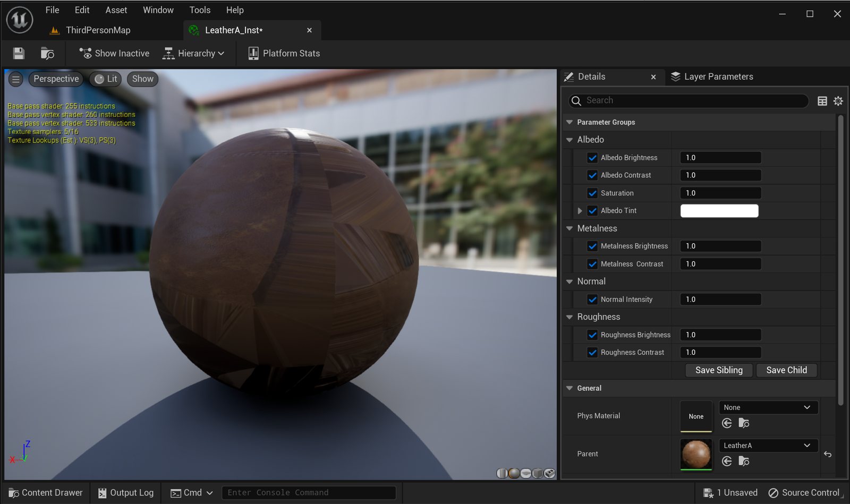The height and width of the screenshot is (504, 850).
Task: Open the Window menu
Action: 158,10
